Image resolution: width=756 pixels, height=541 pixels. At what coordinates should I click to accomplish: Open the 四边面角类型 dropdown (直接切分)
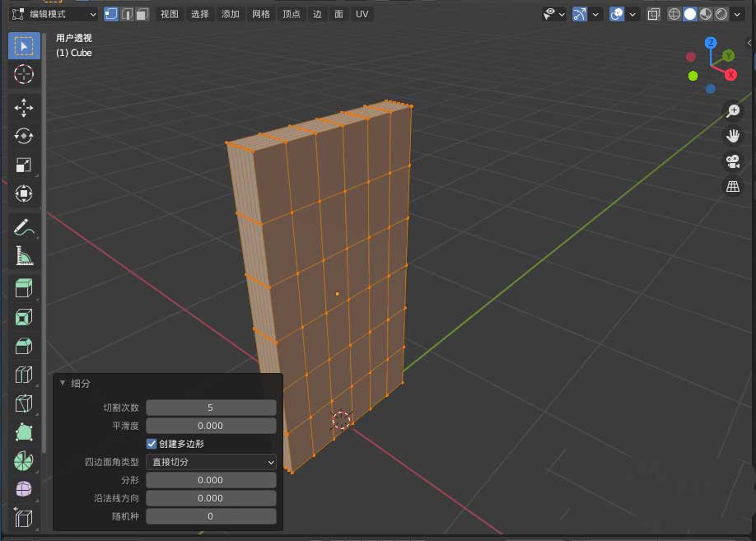coord(211,462)
